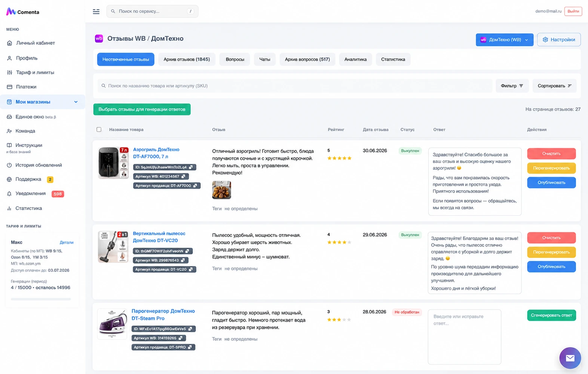Screen dimensions: 588x374
Task: Open the Детали link in tariff card
Action: 67,242
